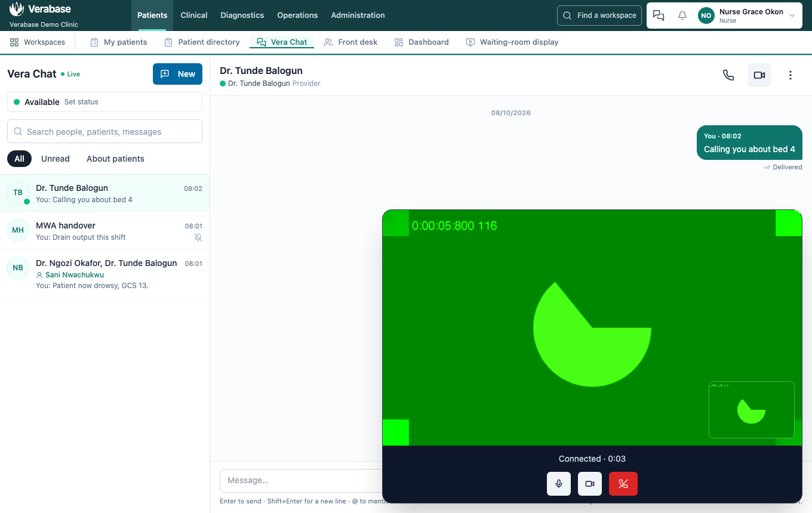812x513 pixels.
Task: Open the chat messages icon in top bar
Action: (659, 16)
